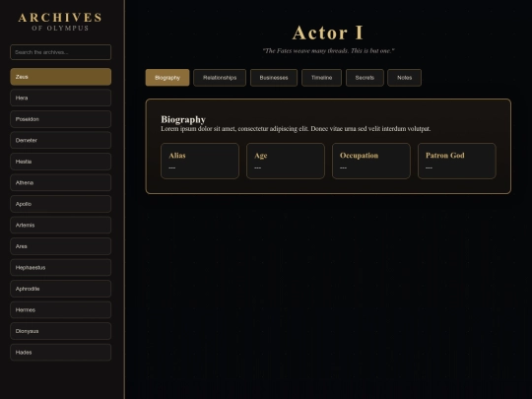The width and height of the screenshot is (532, 399).
Task: Select Hephaestus in the list
Action: point(60,267)
